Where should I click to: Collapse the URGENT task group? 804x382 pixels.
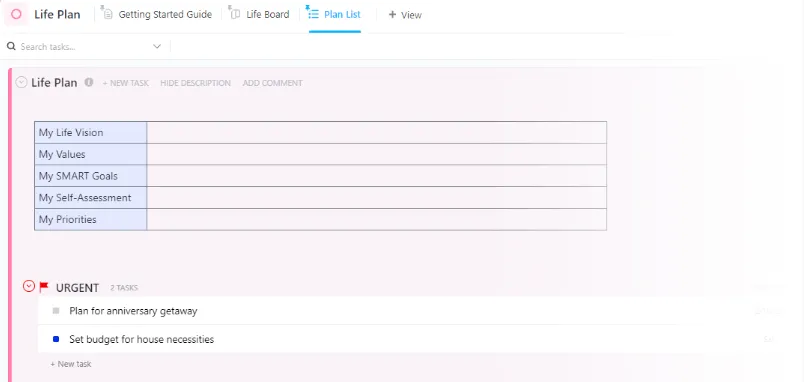tap(29, 286)
